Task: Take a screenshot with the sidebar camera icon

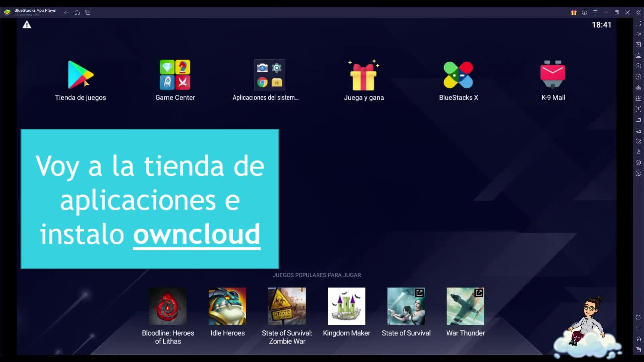Action: [x=638, y=109]
